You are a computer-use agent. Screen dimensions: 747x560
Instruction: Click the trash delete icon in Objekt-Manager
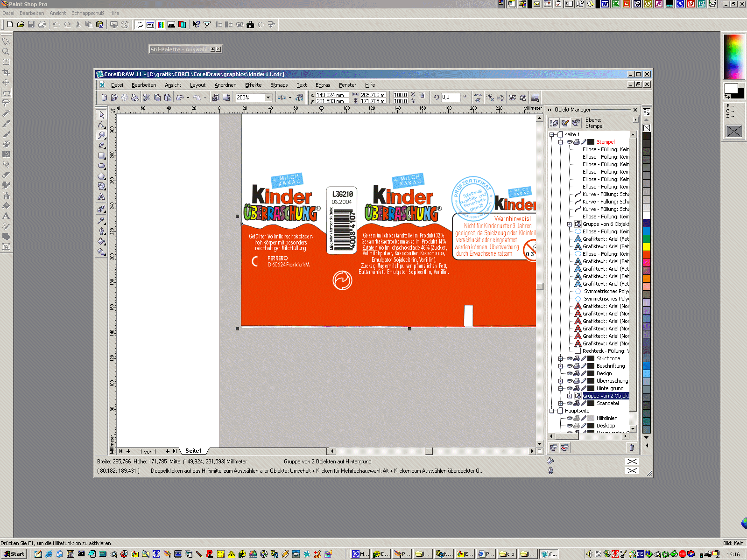(x=631, y=448)
